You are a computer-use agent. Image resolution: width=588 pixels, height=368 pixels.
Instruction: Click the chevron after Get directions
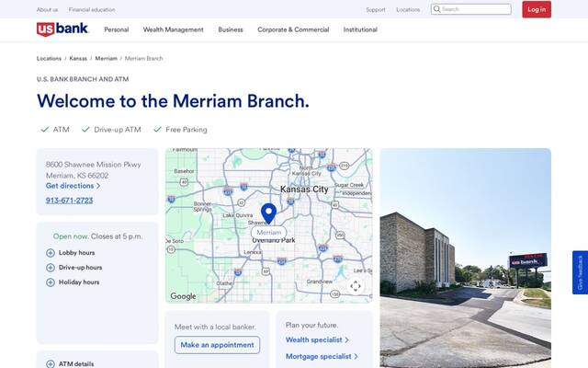click(98, 186)
